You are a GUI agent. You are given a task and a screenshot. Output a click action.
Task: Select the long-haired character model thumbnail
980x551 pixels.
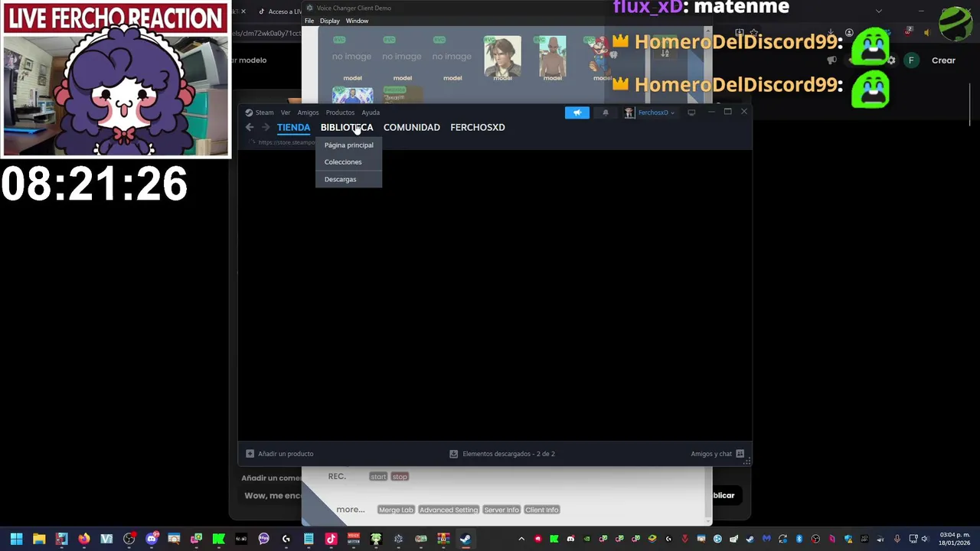point(502,58)
